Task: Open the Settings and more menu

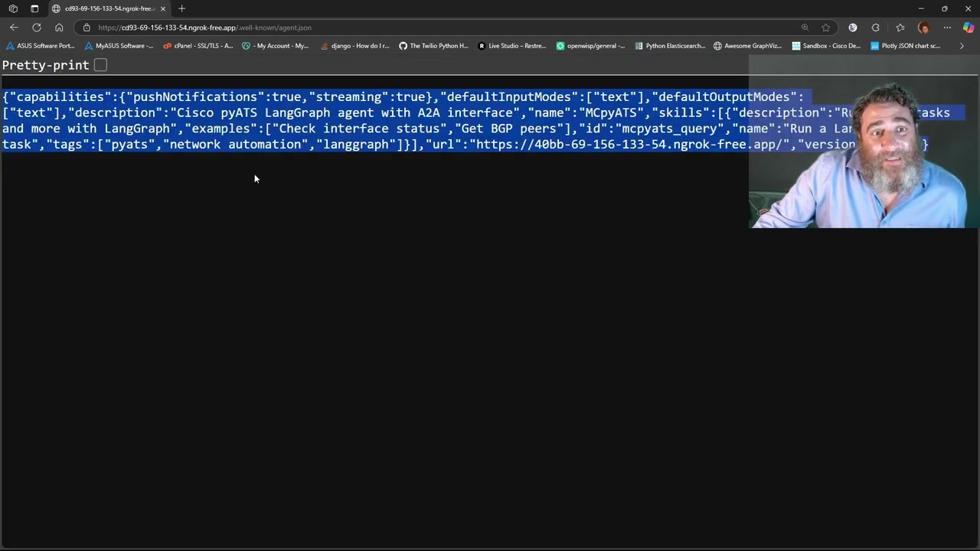Action: pos(947,28)
